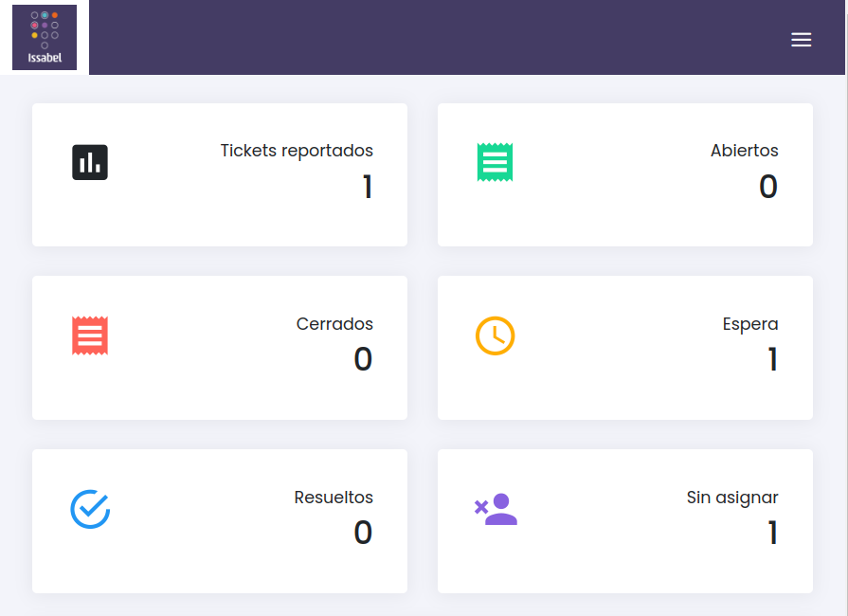Click the purple unassigned user icon
The width and height of the screenshot is (848, 616).
tap(496, 509)
